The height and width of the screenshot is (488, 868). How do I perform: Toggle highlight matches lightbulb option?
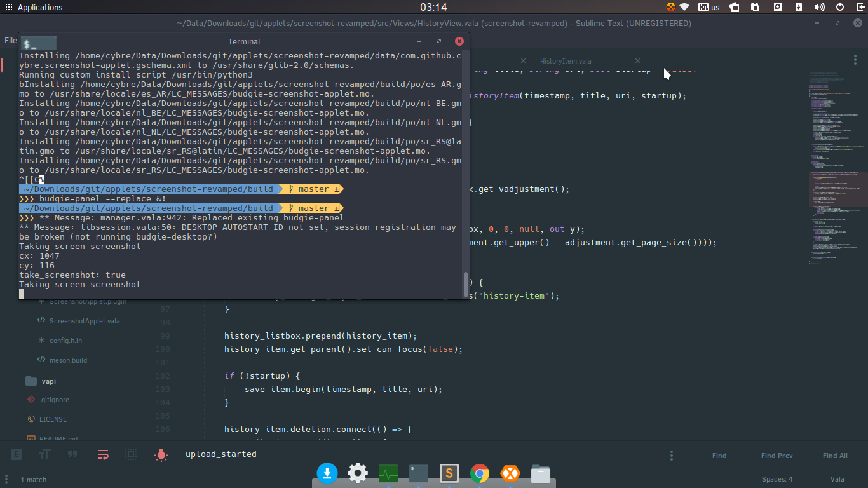tap(161, 454)
